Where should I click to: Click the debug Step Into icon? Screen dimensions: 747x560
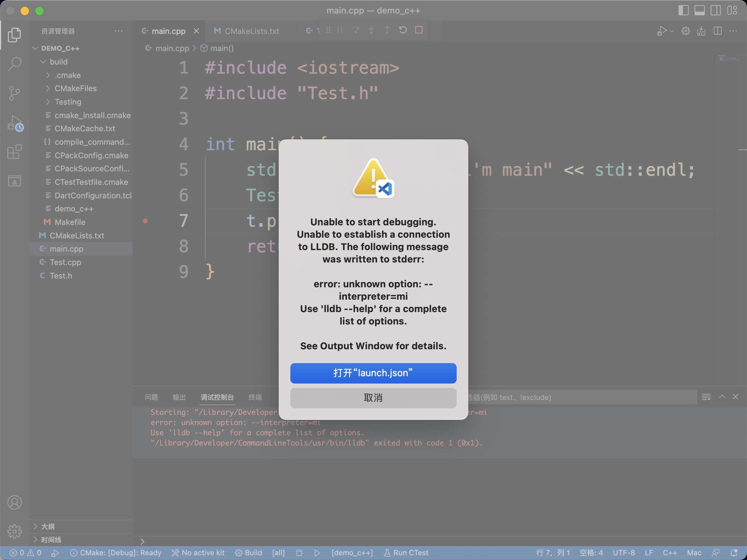click(371, 30)
